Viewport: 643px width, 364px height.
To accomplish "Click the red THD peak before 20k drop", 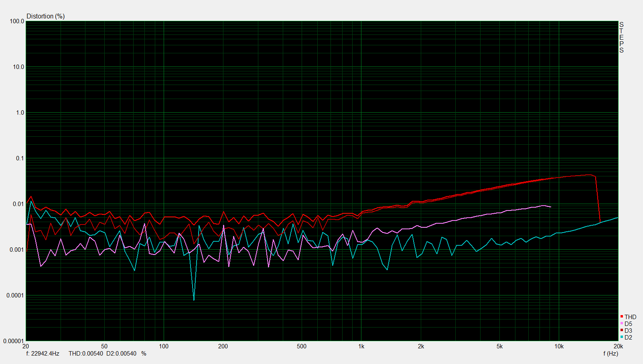I will click(590, 175).
